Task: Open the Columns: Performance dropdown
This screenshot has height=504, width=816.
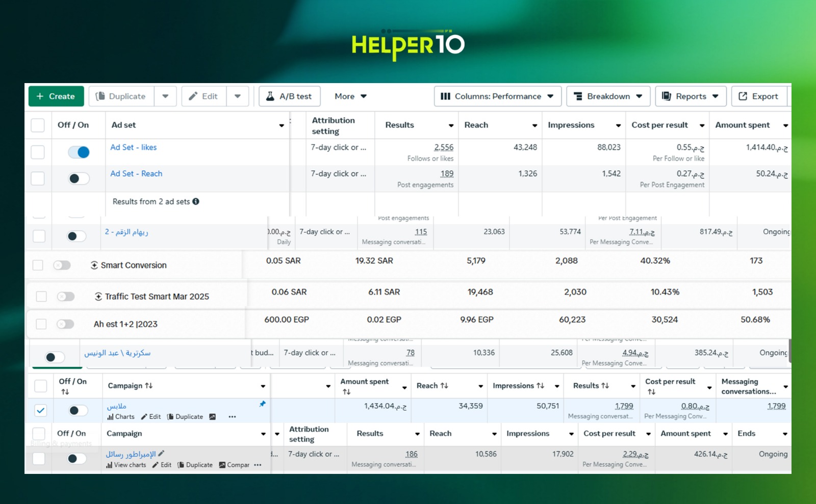Action: click(x=497, y=96)
